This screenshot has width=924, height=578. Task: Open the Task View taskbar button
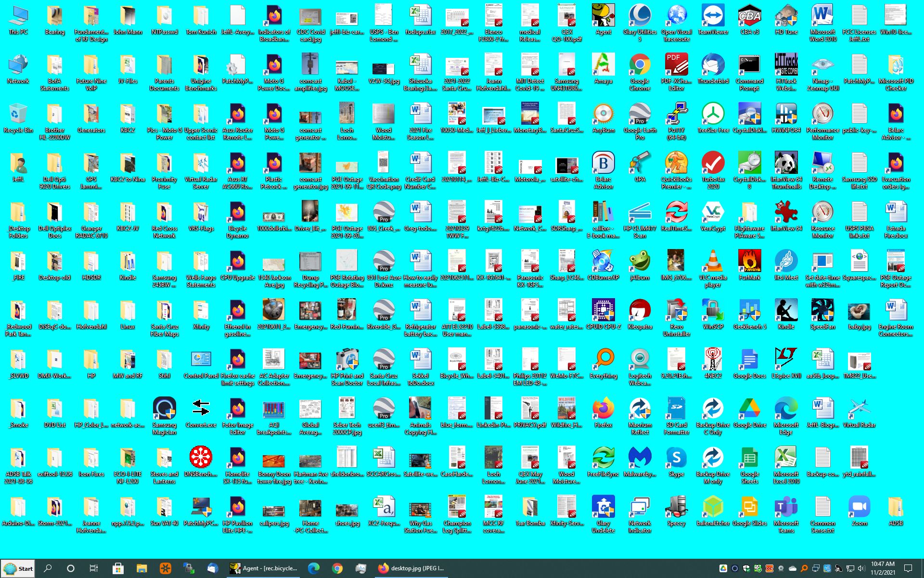point(94,568)
